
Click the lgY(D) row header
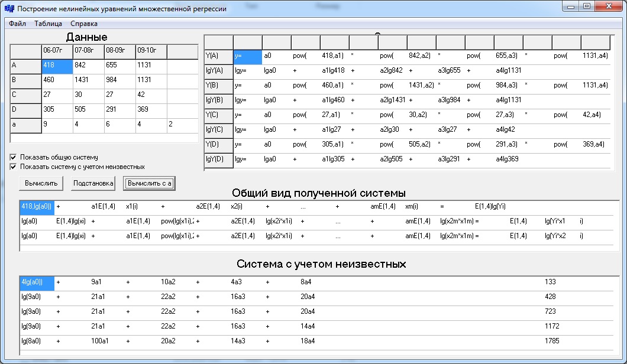point(219,161)
